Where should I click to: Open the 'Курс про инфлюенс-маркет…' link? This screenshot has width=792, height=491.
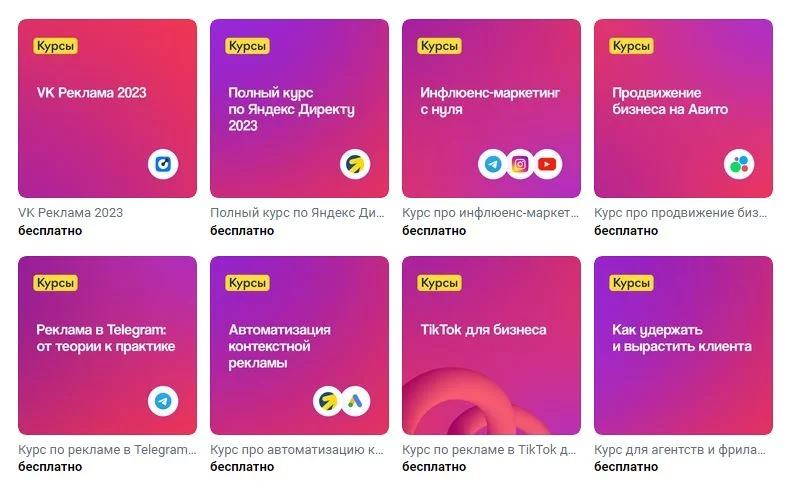pos(490,213)
